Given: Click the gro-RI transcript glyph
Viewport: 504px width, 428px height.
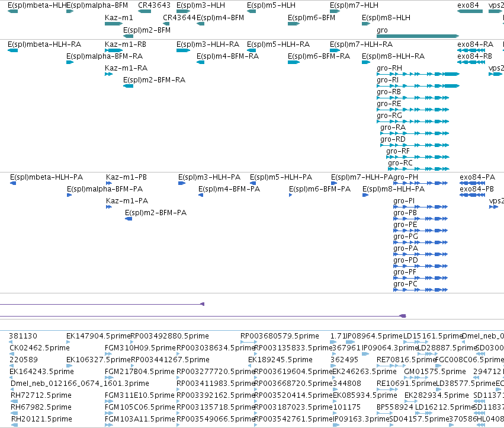Looking at the screenshot, I should [x=418, y=86].
